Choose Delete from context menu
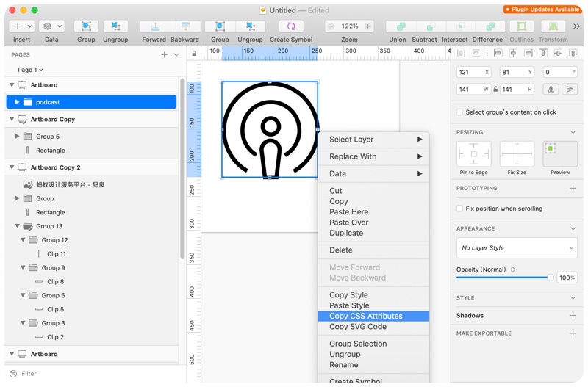The width and height of the screenshot is (588, 387). 373,250
